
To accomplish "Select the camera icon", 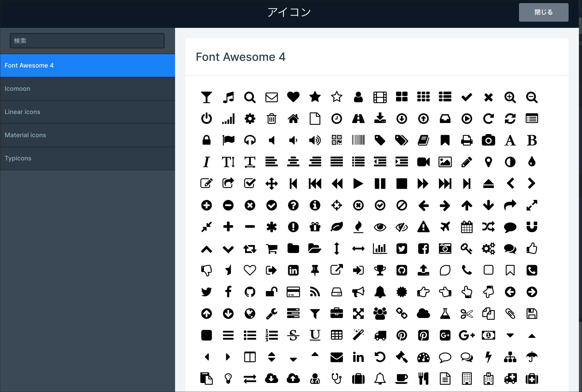I will point(488,140).
